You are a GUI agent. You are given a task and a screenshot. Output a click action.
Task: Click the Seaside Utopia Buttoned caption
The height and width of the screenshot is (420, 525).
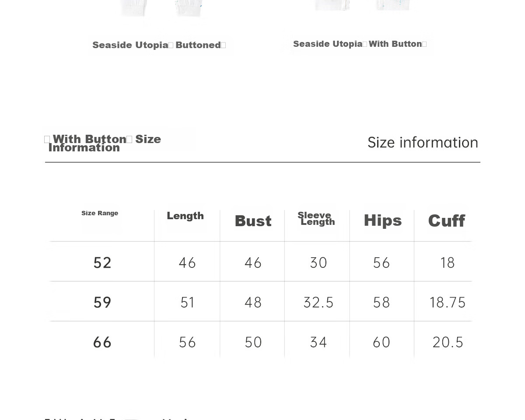pyautogui.click(x=159, y=45)
